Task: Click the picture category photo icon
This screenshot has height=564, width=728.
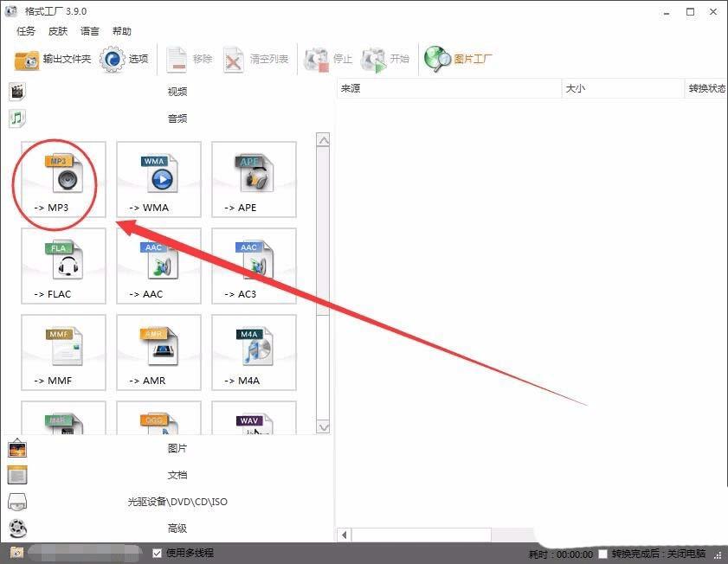Action: [x=17, y=448]
